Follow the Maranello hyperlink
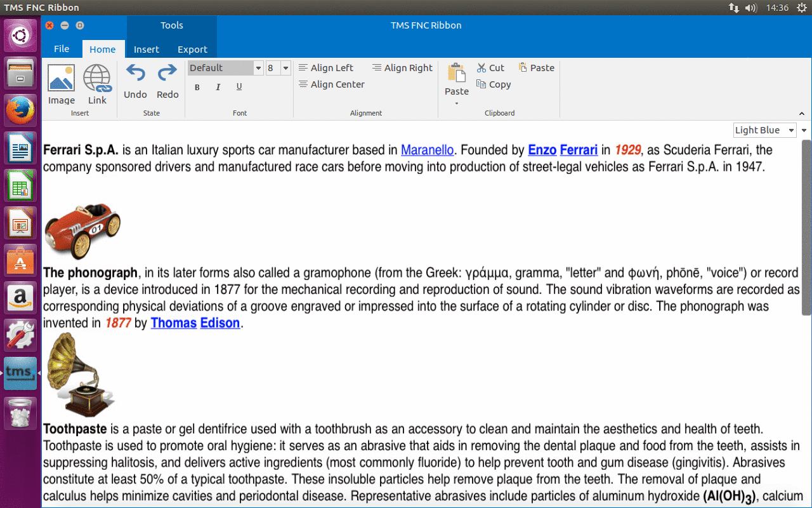Image resolution: width=812 pixels, height=508 pixels. pyautogui.click(x=428, y=150)
